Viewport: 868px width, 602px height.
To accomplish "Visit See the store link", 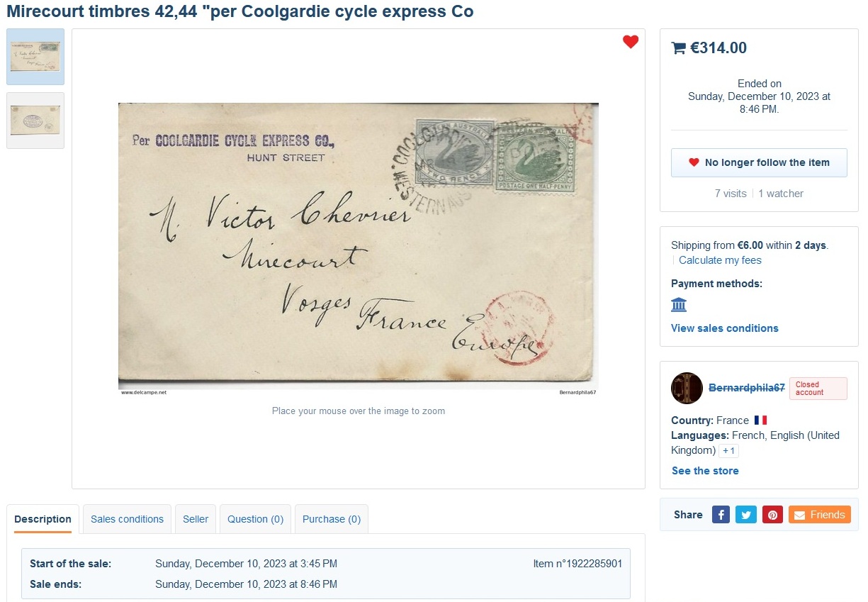I will point(705,471).
